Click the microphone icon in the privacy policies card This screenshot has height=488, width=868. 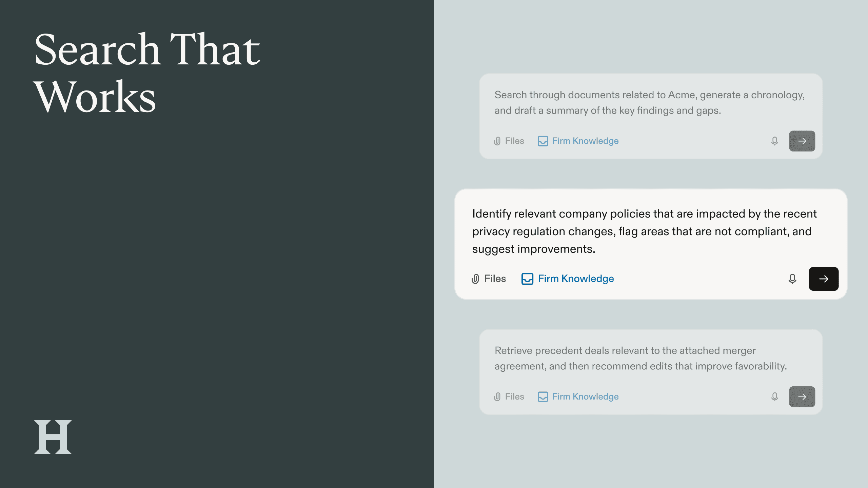(792, 279)
